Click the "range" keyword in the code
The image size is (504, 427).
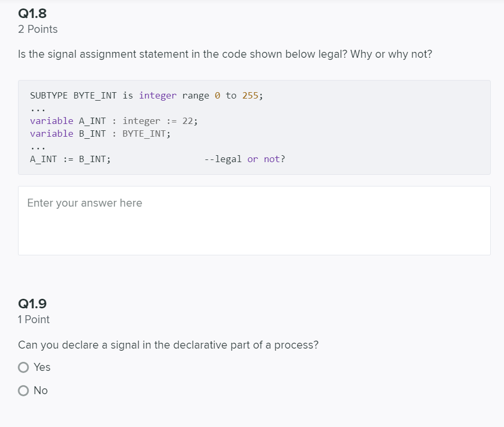coord(196,96)
